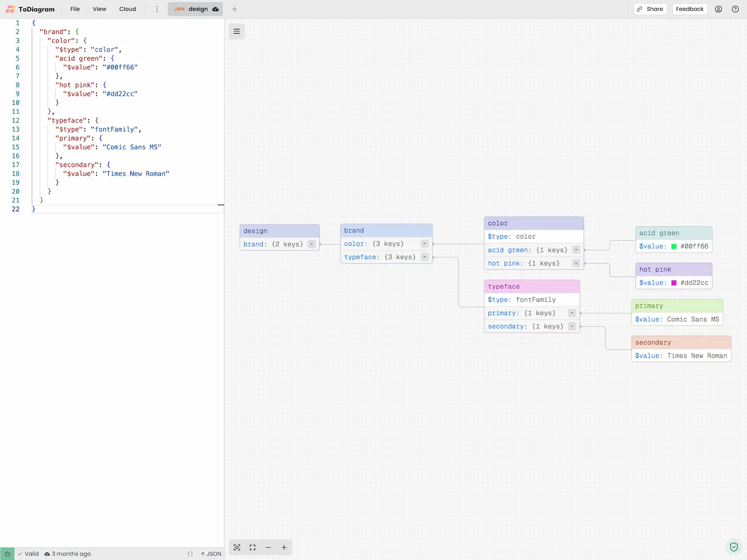Open the Cloud menu
The image size is (747, 560).
127,9
